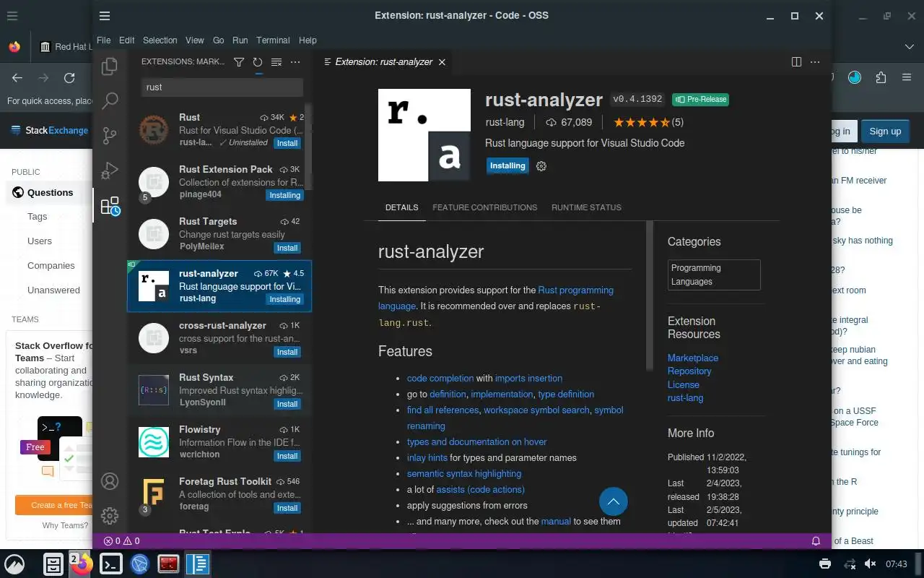Switch to Feature Contributions tab

(x=484, y=207)
